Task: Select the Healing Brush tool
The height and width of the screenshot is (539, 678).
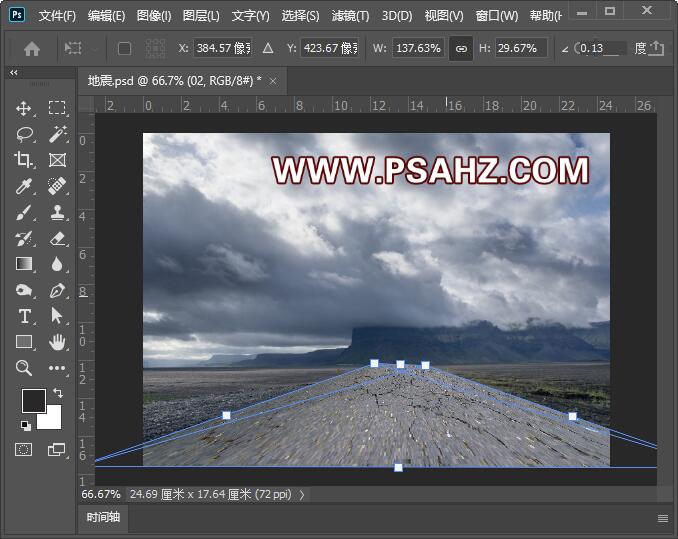Action: coord(57,186)
